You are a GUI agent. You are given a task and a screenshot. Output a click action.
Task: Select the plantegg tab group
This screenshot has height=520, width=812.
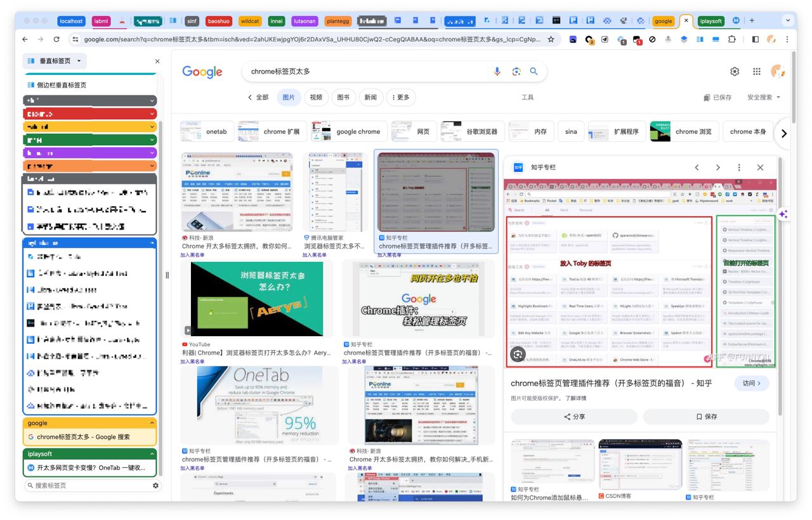point(337,21)
